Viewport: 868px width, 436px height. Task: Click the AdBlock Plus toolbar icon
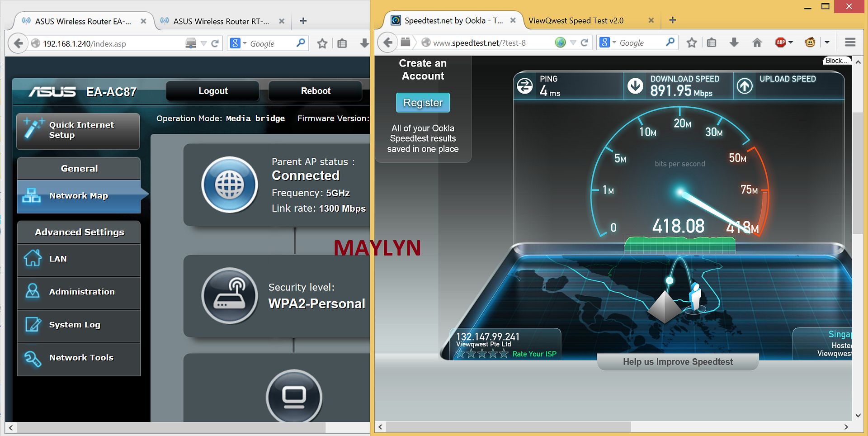780,43
